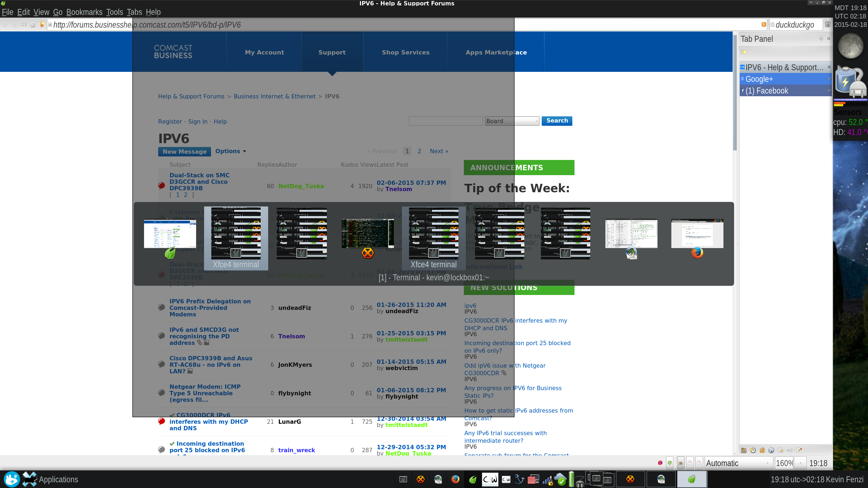The width and height of the screenshot is (868, 488).
Task: Click new tab icon in Tab Panel
Action: pyautogui.click(x=744, y=52)
